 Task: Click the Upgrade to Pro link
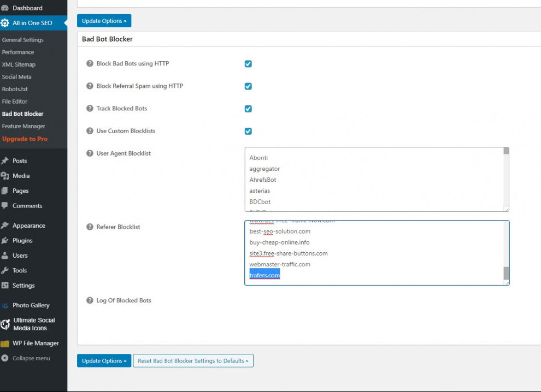coord(25,139)
